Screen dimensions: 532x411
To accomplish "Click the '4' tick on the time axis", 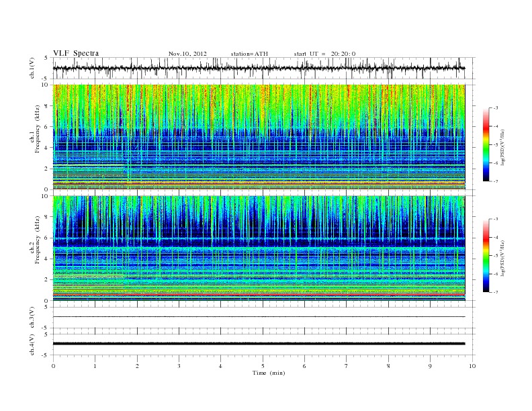I will pos(220,366).
